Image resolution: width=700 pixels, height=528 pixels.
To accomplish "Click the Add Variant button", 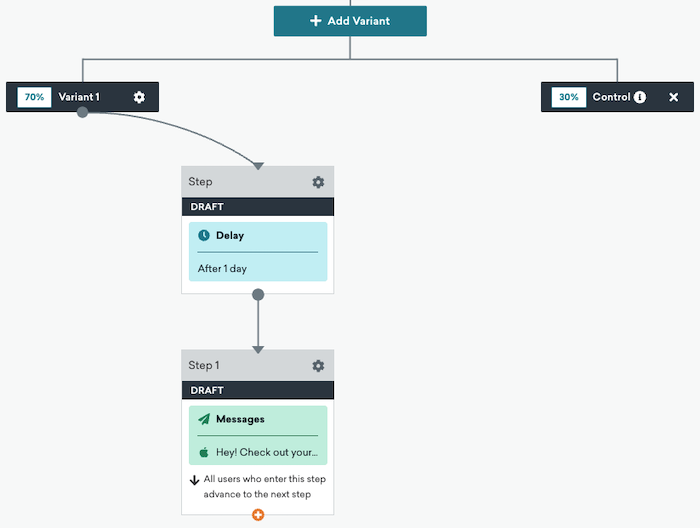I will coord(350,21).
